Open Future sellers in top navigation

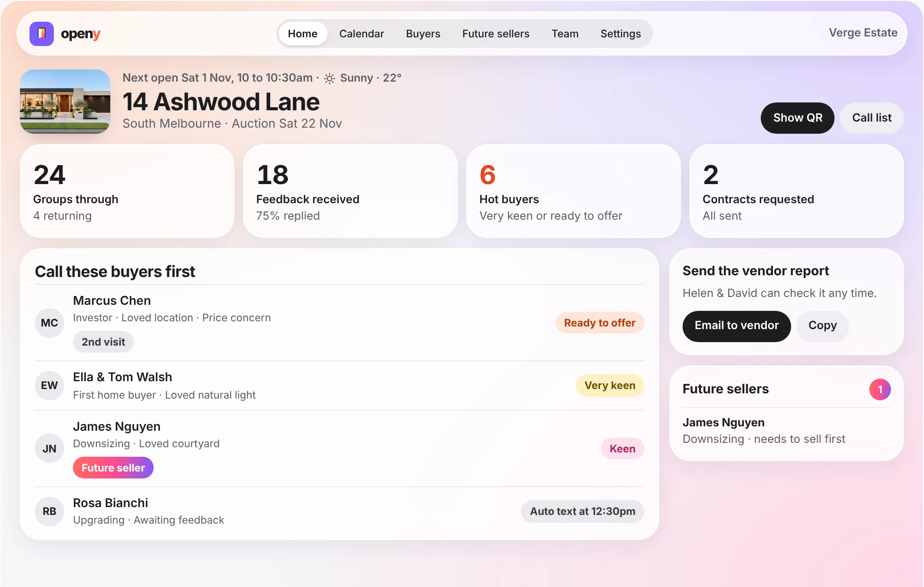click(496, 33)
